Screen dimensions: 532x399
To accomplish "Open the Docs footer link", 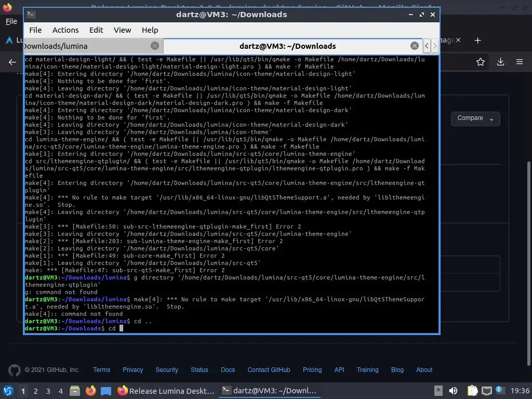I will coord(228,370).
